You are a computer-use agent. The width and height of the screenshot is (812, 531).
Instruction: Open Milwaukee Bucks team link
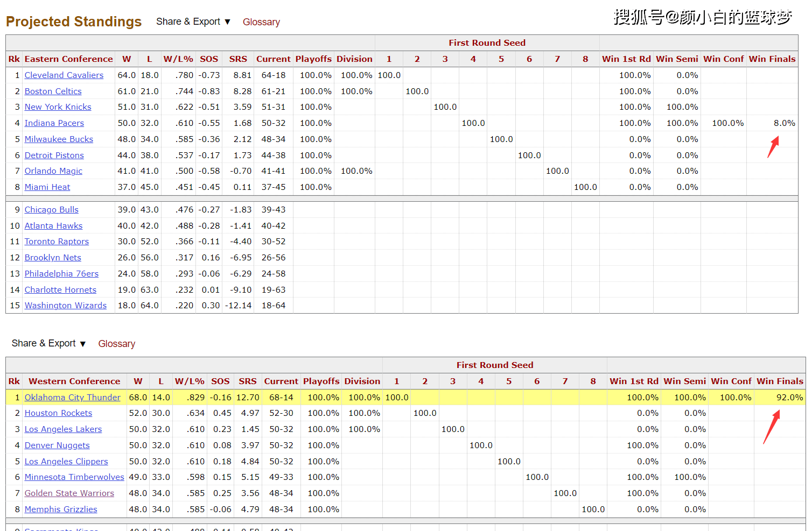click(59, 139)
